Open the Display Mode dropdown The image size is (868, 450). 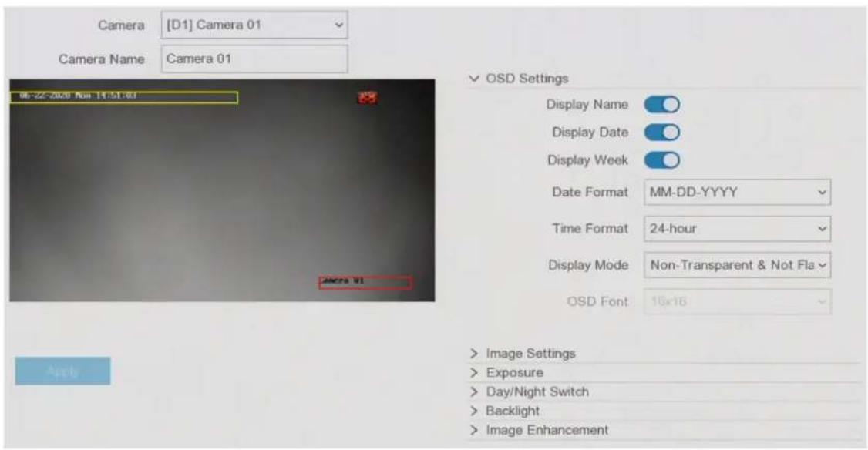tap(737, 265)
